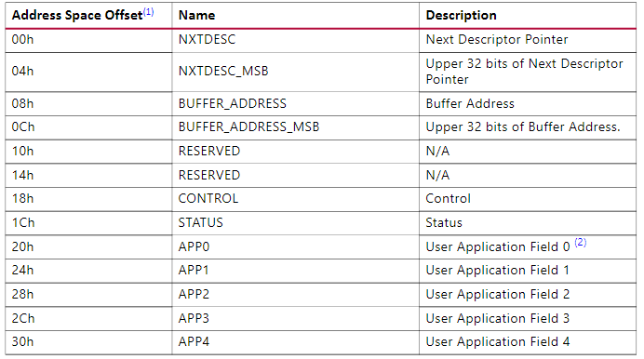The width and height of the screenshot is (644, 359).
Task: Click the Upper 32 bits of Buffer Address text
Action: [x=523, y=126]
